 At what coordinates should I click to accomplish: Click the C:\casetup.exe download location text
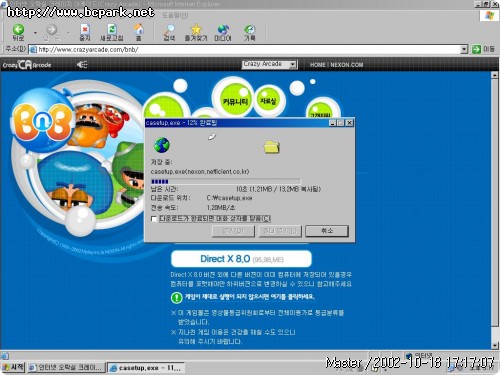point(229,198)
